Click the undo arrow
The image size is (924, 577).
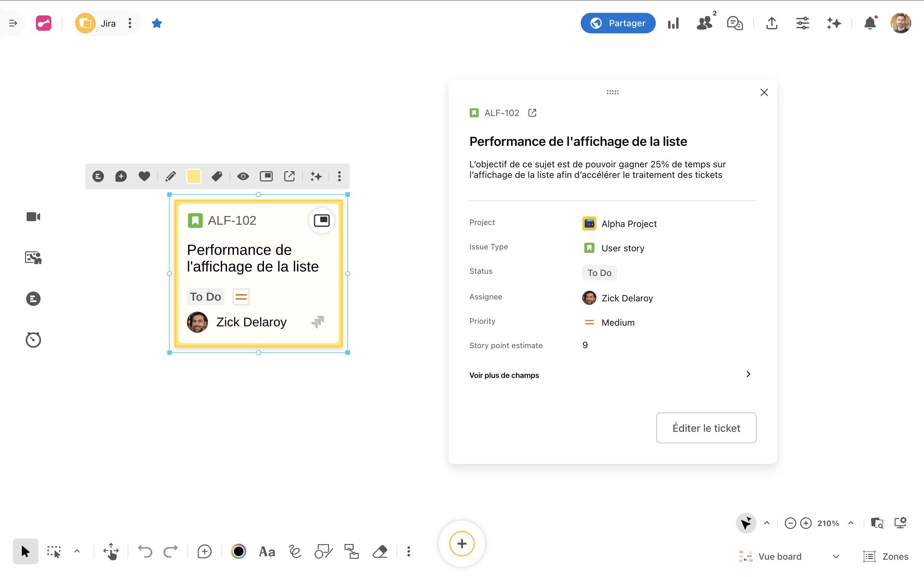[x=145, y=551]
